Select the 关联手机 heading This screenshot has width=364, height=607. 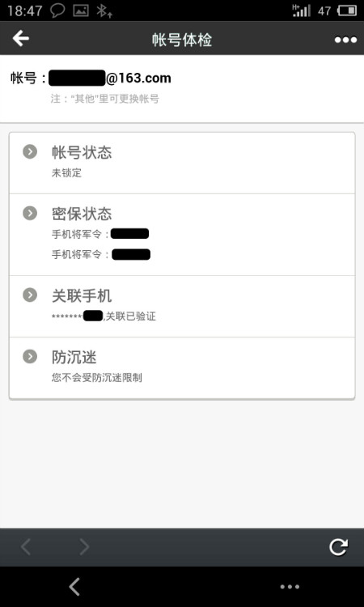(82, 295)
